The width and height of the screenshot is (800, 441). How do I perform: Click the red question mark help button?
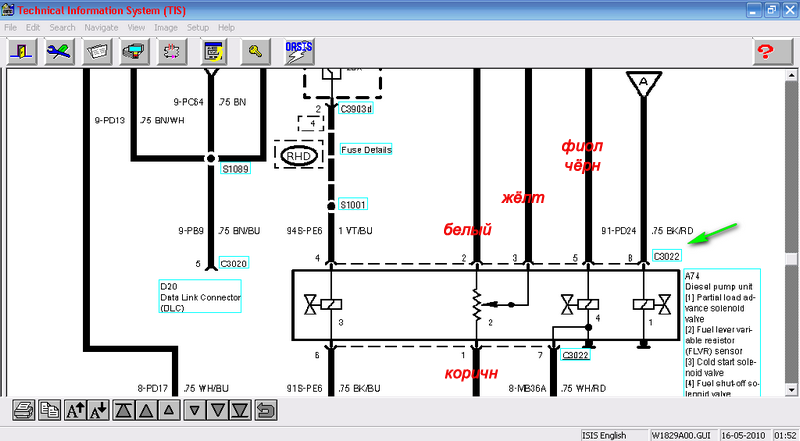[x=768, y=51]
